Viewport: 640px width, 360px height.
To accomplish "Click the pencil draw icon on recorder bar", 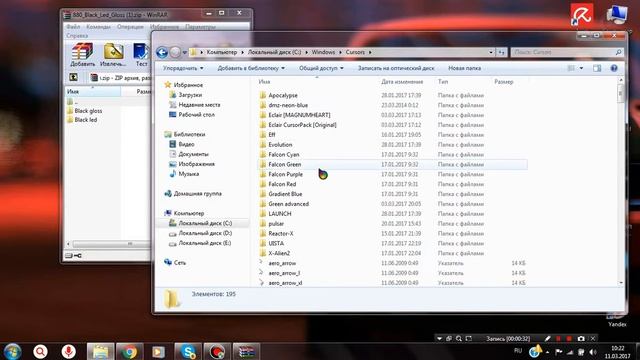I will click(x=548, y=338).
